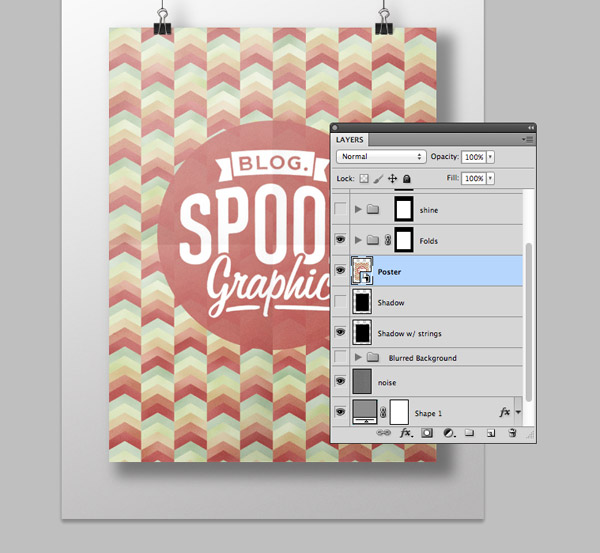Click the shine group mask thumbnail

tap(404, 209)
